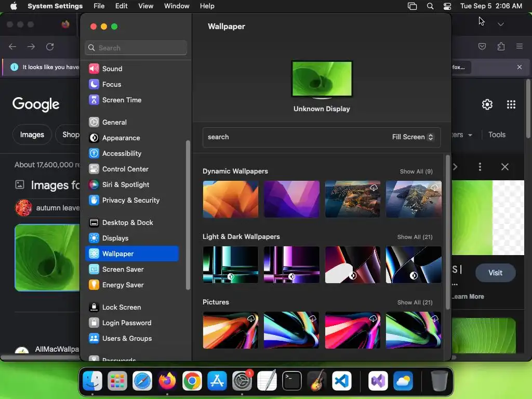This screenshot has width=532, height=399.
Task: Launch Google Chrome from the Dock
Action: (192, 381)
